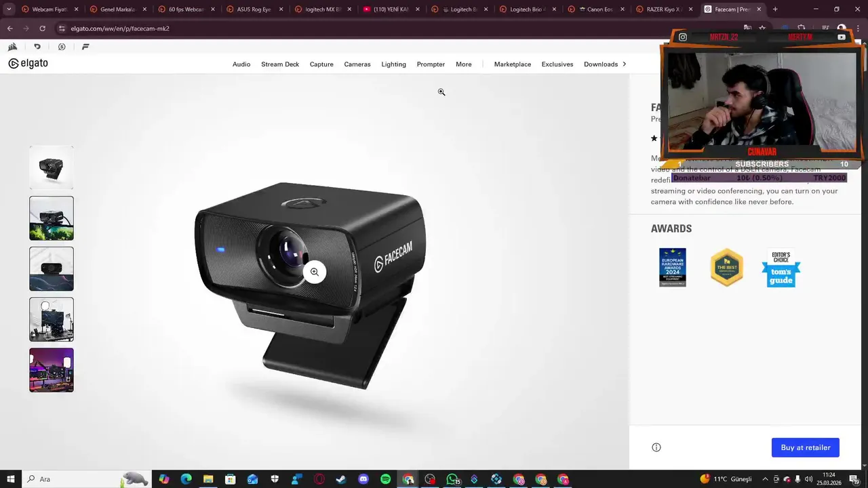Viewport: 868px width, 488px height.
Task: Go to Exclusives link
Action: coord(557,64)
